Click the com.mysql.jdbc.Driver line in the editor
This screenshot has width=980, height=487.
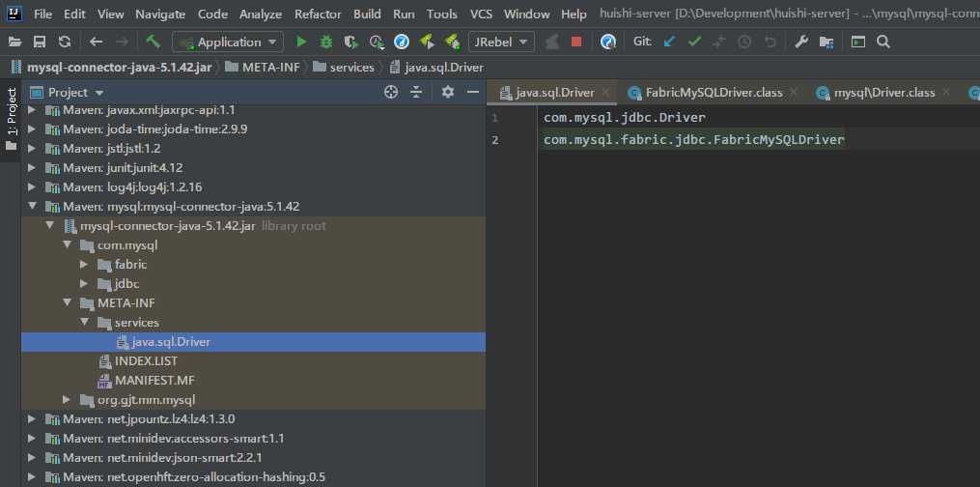(625, 118)
